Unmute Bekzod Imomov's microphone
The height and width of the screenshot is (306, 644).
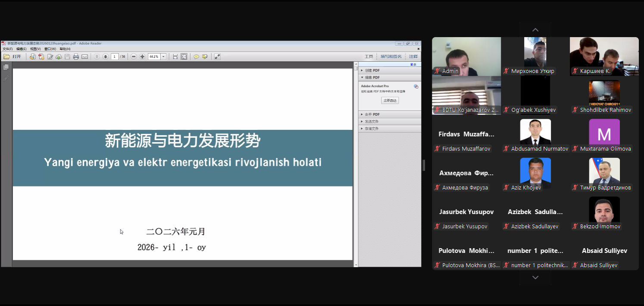click(575, 226)
